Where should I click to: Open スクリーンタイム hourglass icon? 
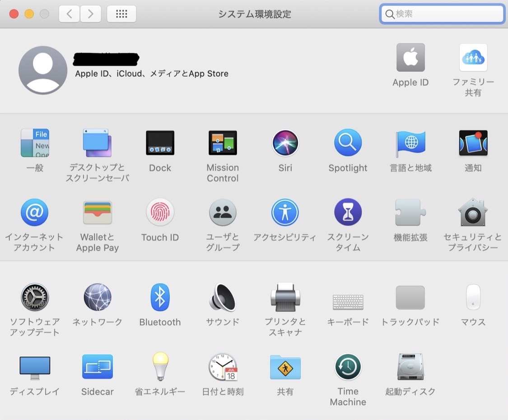(348, 213)
